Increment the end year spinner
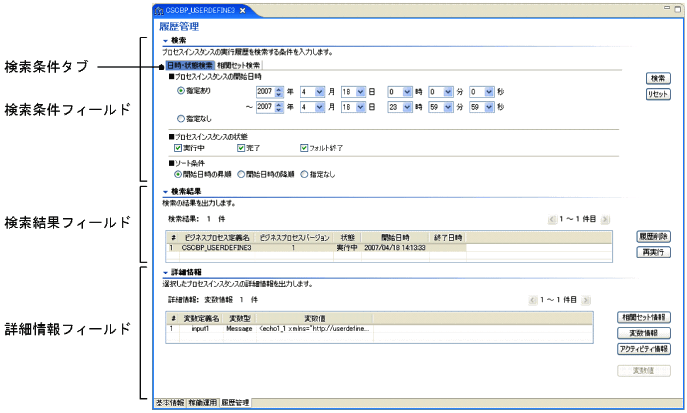This screenshot has height=413, width=687. 280,105
